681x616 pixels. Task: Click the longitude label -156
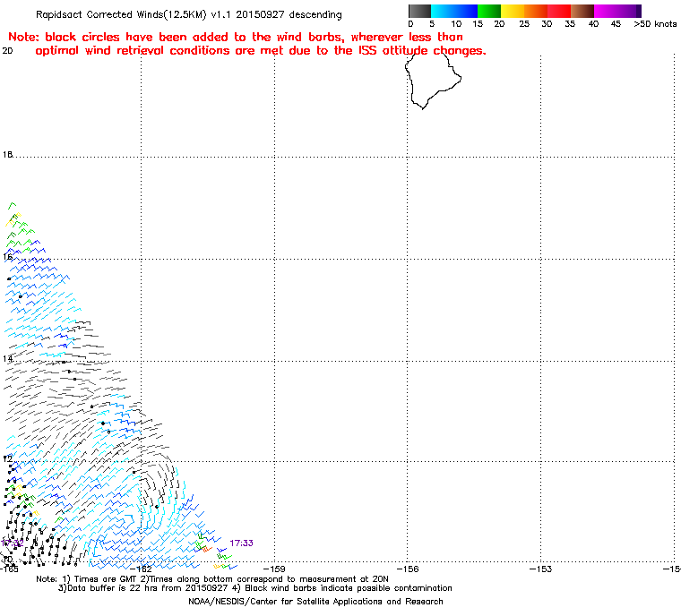click(408, 569)
